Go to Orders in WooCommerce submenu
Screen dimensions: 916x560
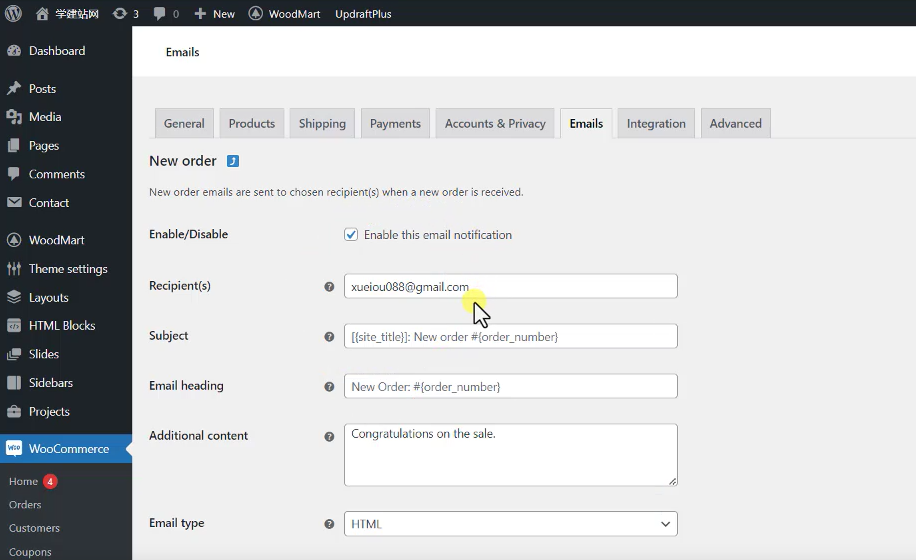[25, 505]
